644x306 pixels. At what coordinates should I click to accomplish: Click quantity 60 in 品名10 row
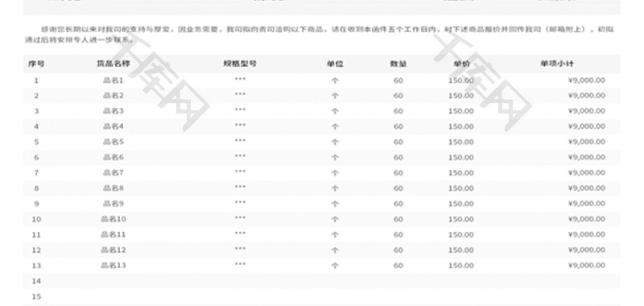(x=398, y=219)
